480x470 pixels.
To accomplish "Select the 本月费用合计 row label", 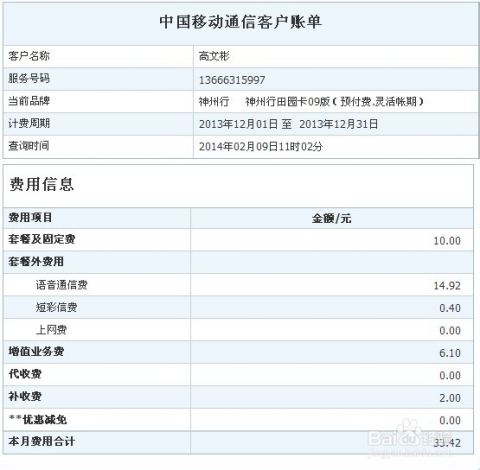I will click(x=42, y=442).
